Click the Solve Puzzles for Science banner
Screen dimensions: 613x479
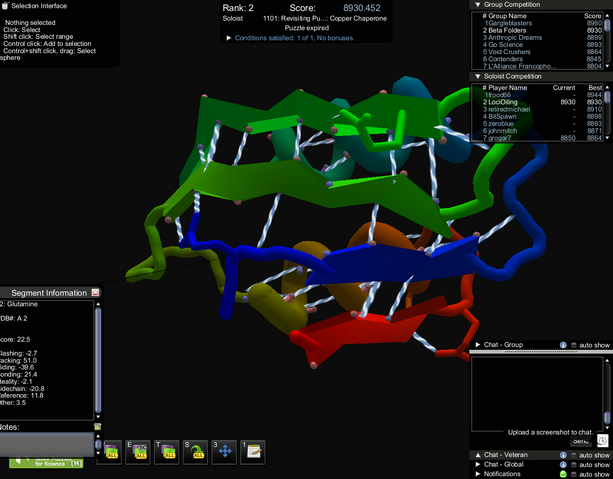coord(46,462)
